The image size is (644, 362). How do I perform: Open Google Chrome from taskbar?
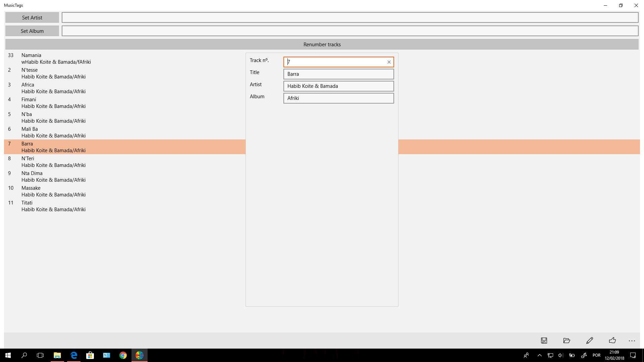pos(123,355)
